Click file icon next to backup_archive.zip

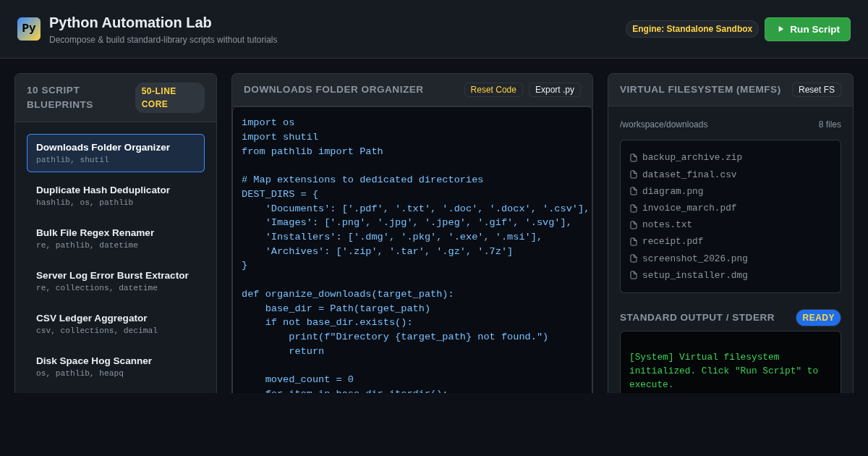point(634,158)
